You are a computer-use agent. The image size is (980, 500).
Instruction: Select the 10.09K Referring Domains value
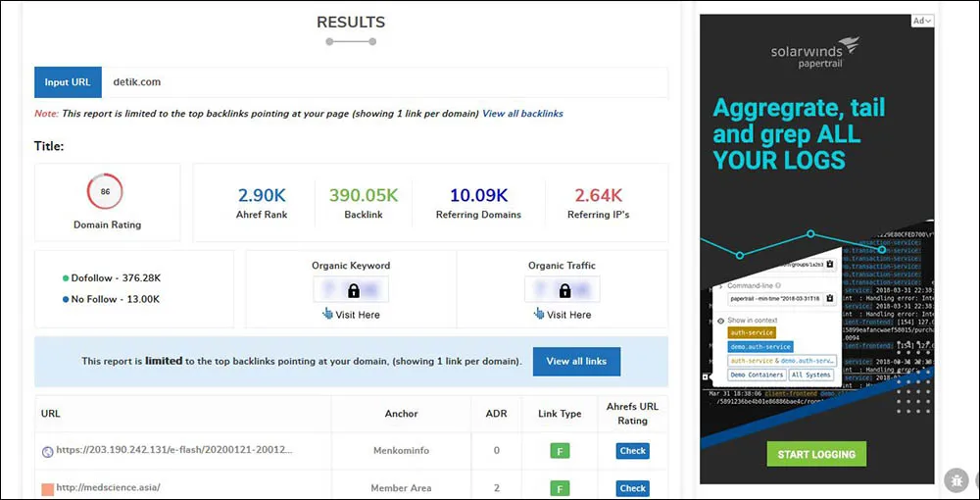(x=479, y=196)
